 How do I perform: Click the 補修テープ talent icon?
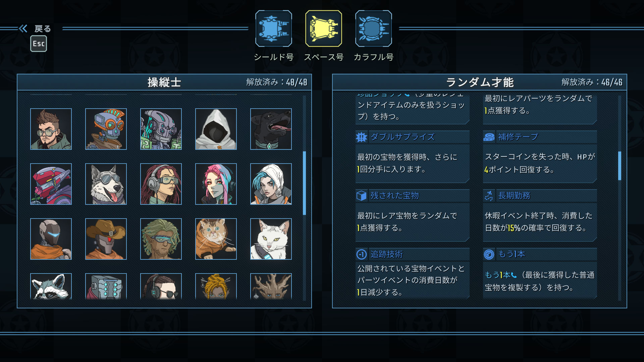click(489, 137)
